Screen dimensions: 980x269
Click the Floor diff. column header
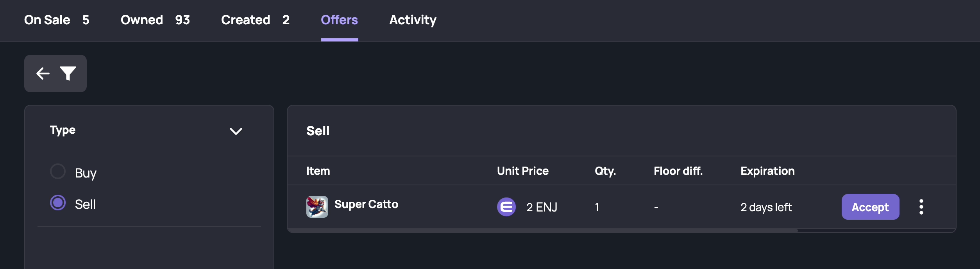(678, 171)
